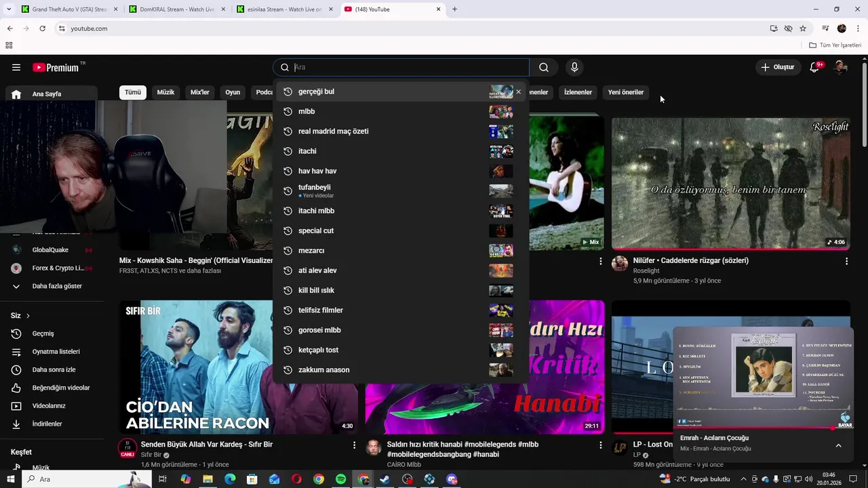Open the Siz section chevron
The height and width of the screenshot is (488, 868).
pos(28,316)
